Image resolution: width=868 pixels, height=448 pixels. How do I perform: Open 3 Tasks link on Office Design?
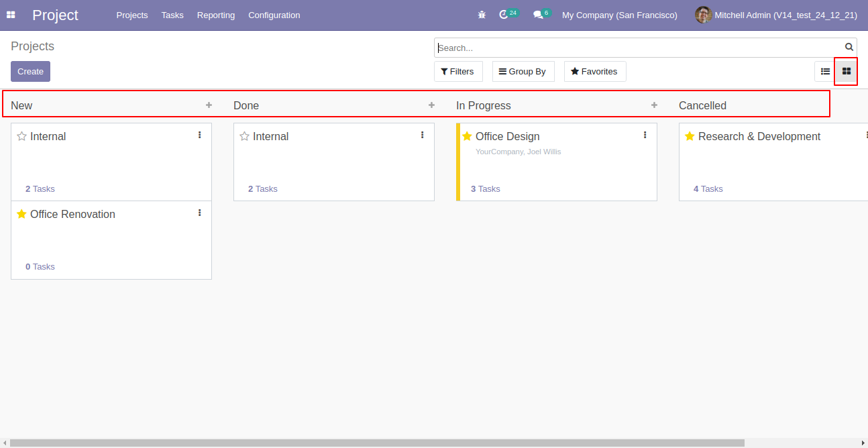point(485,189)
